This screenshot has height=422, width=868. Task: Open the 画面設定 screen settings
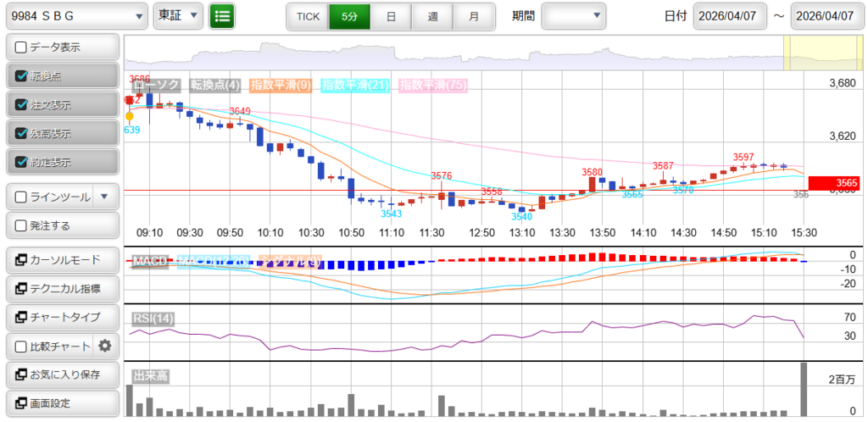(x=61, y=403)
